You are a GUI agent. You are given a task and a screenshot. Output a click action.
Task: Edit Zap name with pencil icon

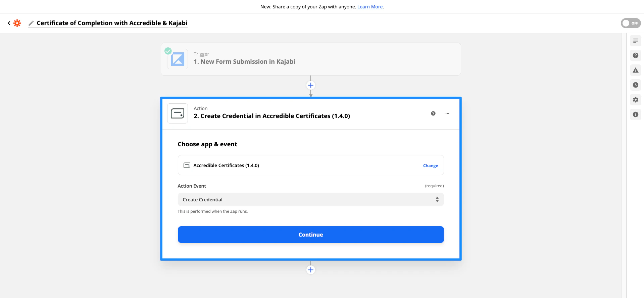click(x=31, y=23)
